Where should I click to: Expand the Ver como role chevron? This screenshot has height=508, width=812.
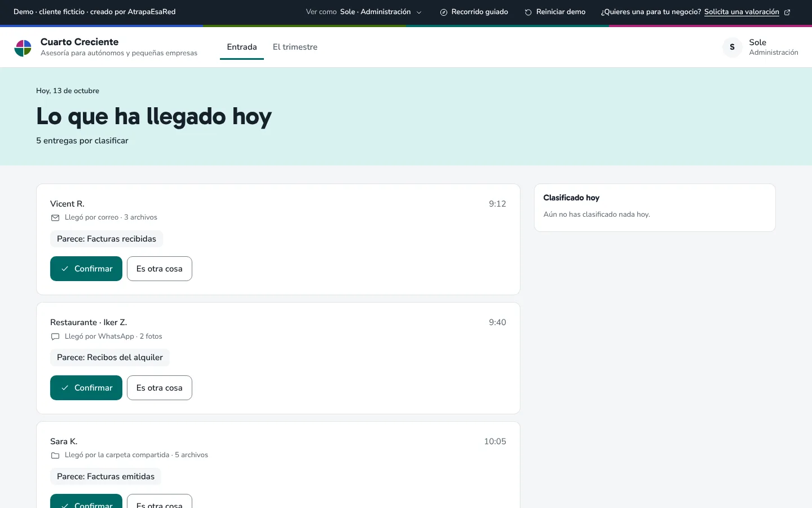pos(419,12)
